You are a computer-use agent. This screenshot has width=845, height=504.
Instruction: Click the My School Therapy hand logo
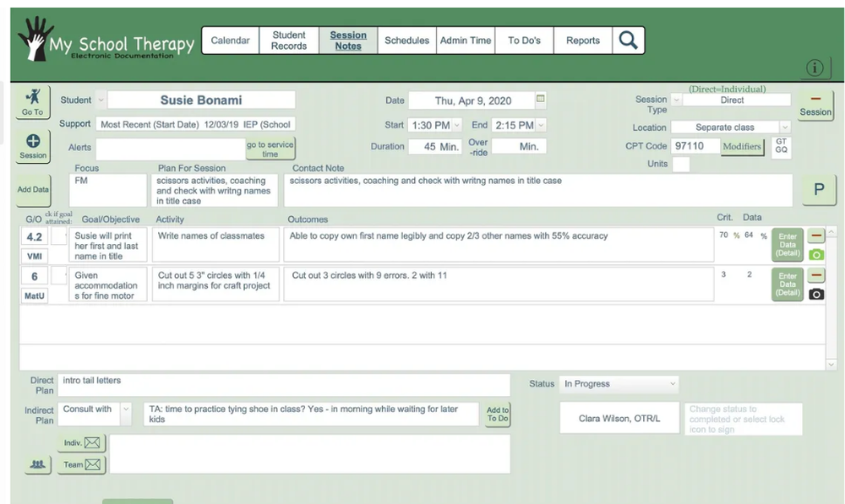pyautogui.click(x=35, y=38)
